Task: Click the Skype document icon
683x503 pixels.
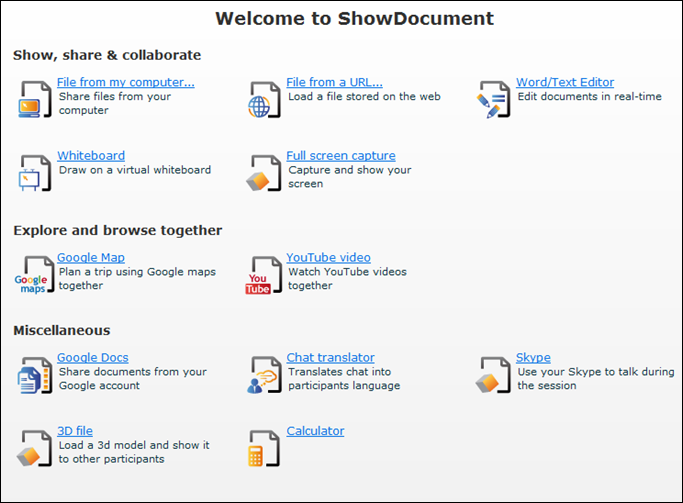Action: pyautogui.click(x=494, y=375)
